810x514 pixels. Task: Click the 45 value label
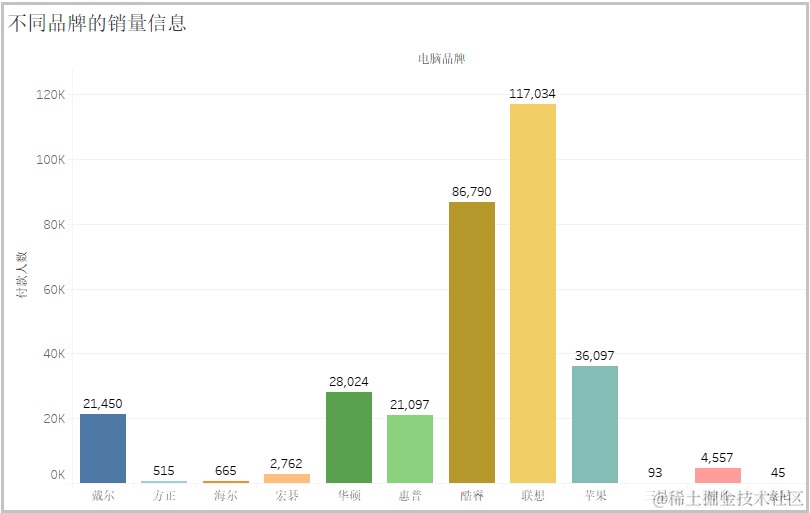click(778, 473)
